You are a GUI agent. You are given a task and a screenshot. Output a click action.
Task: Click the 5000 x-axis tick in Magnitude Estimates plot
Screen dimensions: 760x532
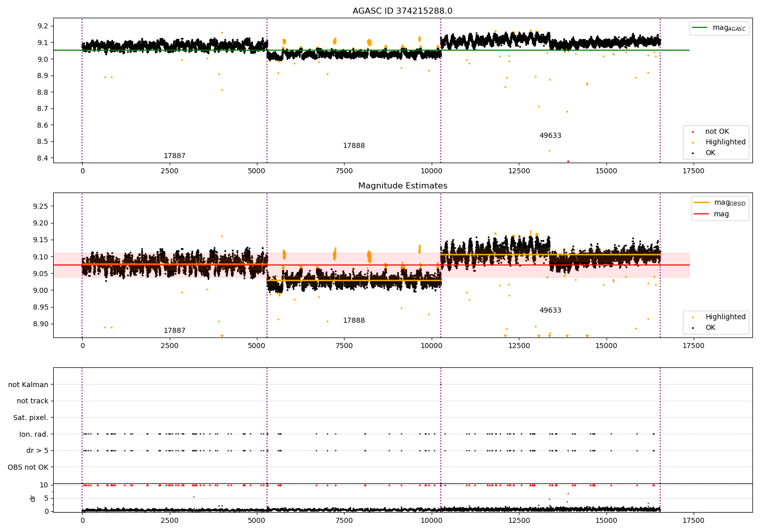tap(257, 346)
